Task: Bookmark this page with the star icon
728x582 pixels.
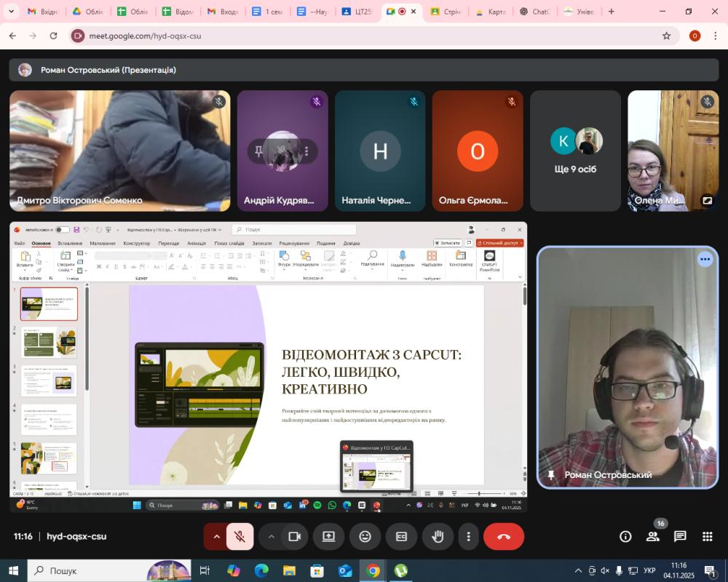Action: (x=666, y=36)
